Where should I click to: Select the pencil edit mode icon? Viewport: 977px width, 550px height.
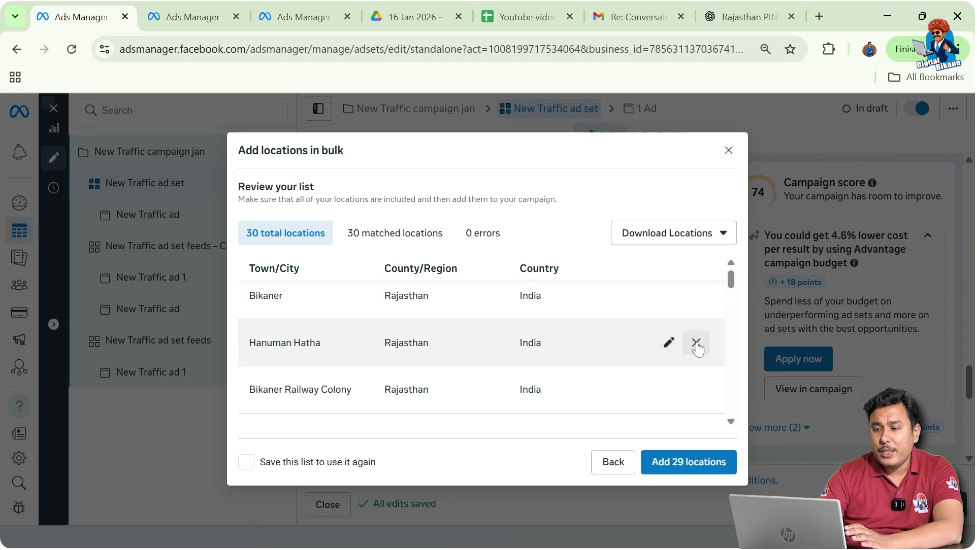(54, 158)
